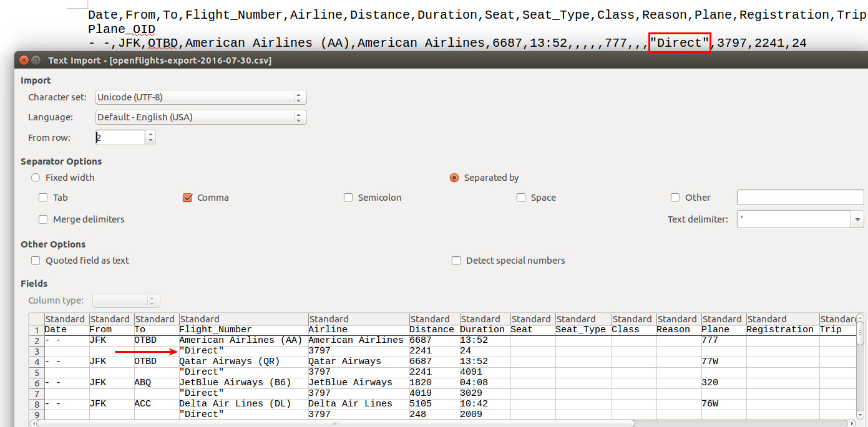Tick the Space separator checkbox
Image resolution: width=868 pixels, height=427 pixels.
tap(521, 198)
